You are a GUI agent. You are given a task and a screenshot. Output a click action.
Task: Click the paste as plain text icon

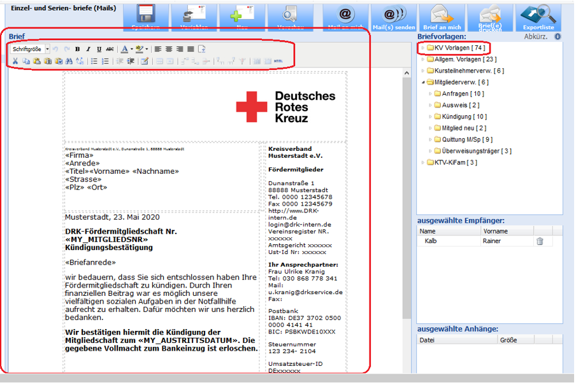pyautogui.click(x=48, y=61)
